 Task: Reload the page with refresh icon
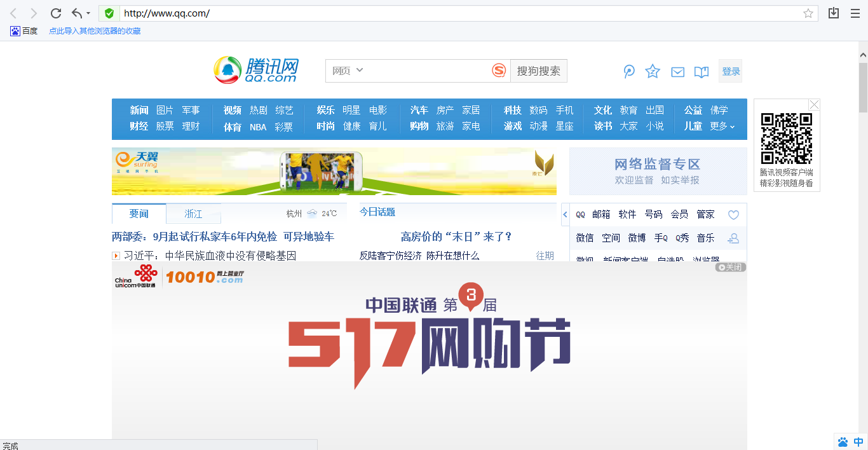(56, 13)
